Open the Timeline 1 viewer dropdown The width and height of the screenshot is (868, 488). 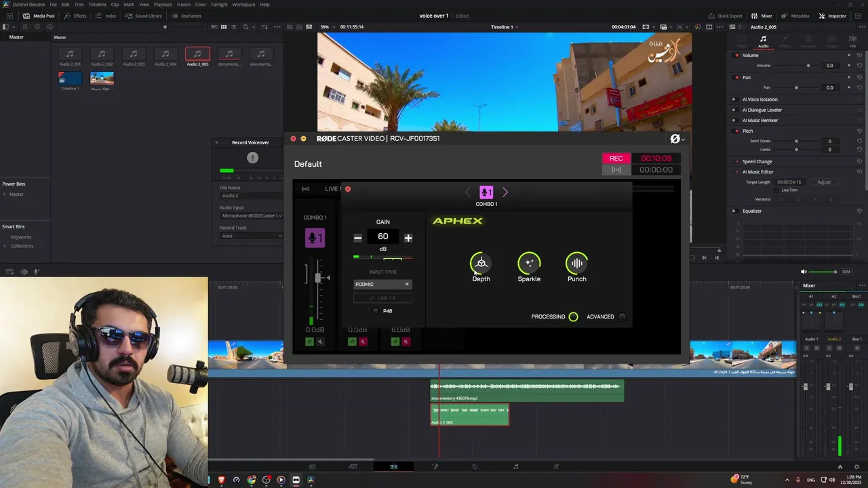click(505, 27)
